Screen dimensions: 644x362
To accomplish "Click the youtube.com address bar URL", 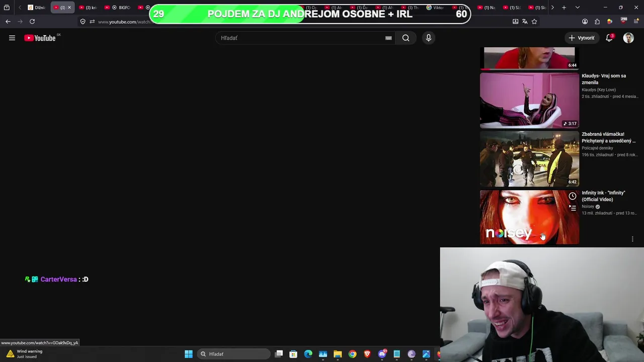I will tap(125, 22).
